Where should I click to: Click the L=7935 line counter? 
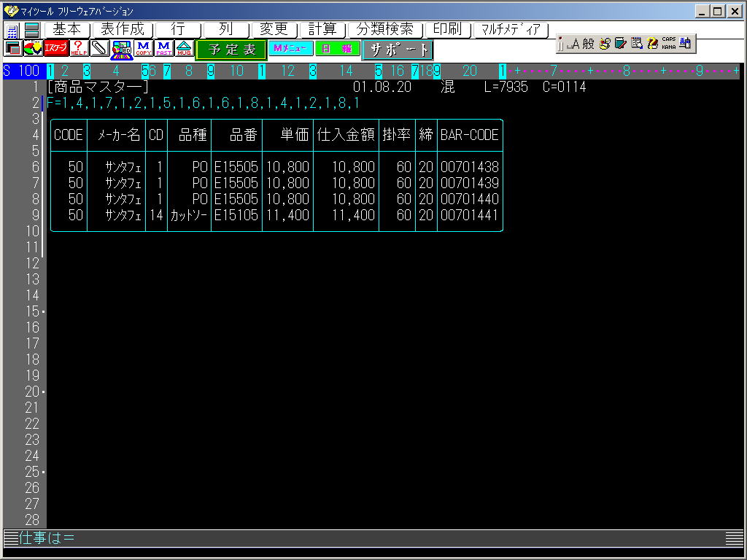(x=506, y=87)
